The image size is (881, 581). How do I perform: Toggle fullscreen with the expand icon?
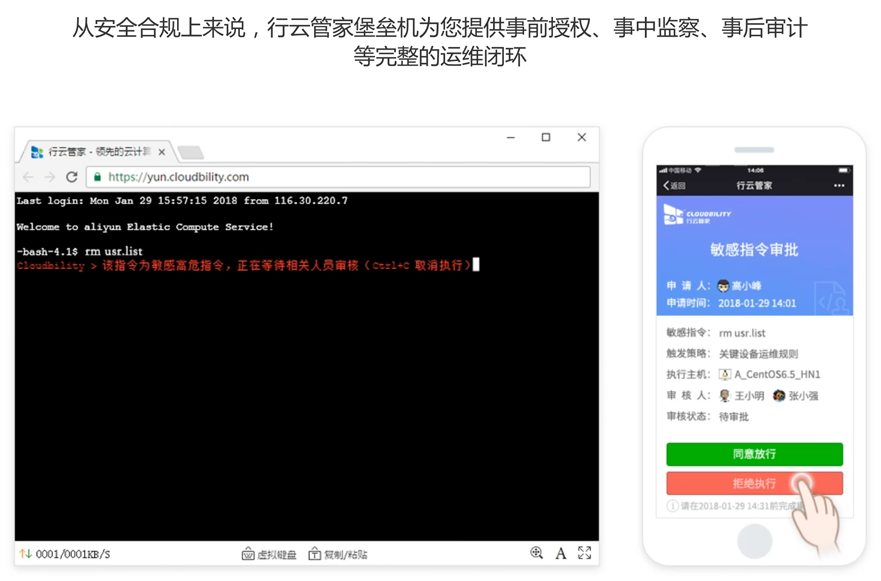click(x=584, y=553)
